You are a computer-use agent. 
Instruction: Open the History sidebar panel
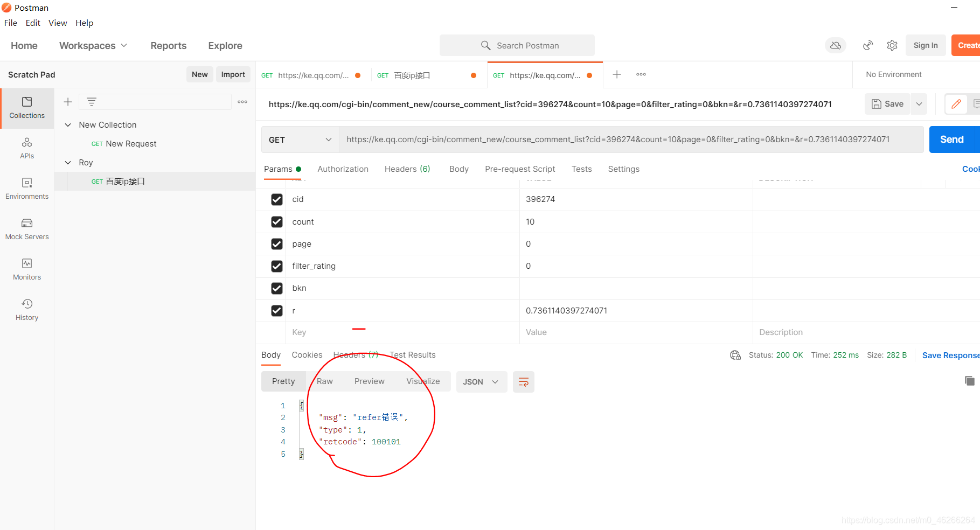point(27,310)
